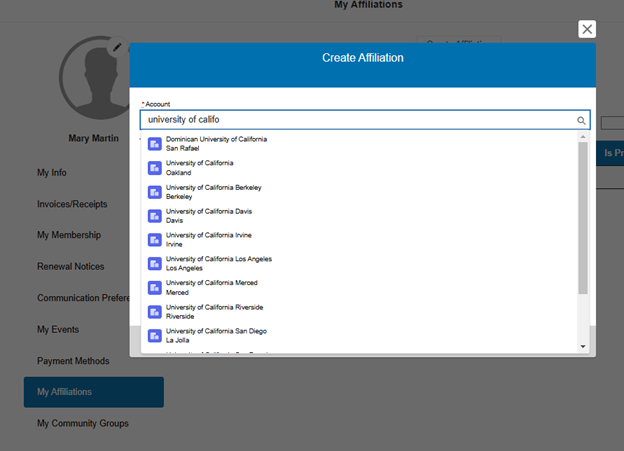Select University of California Merced
The image size is (624, 451).
[359, 287]
